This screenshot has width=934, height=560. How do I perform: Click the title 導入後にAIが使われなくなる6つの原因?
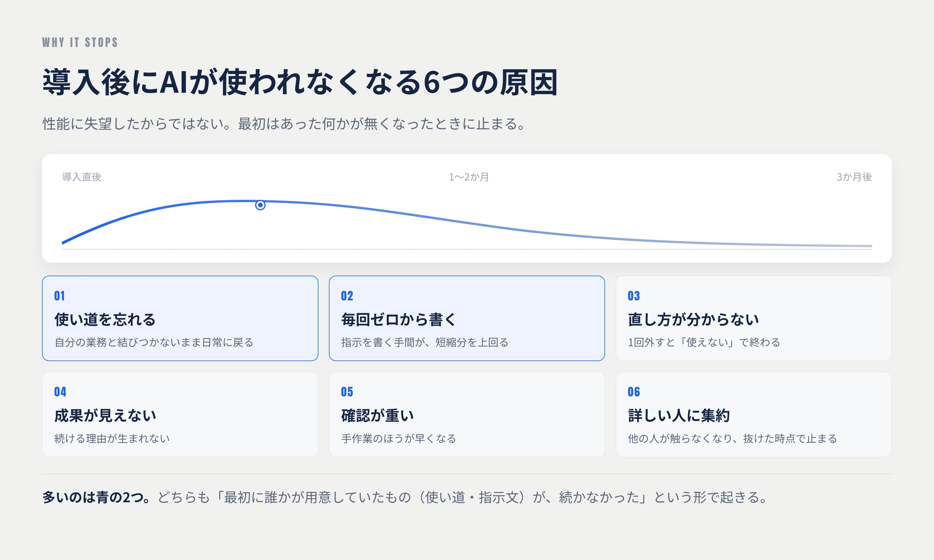click(x=300, y=82)
